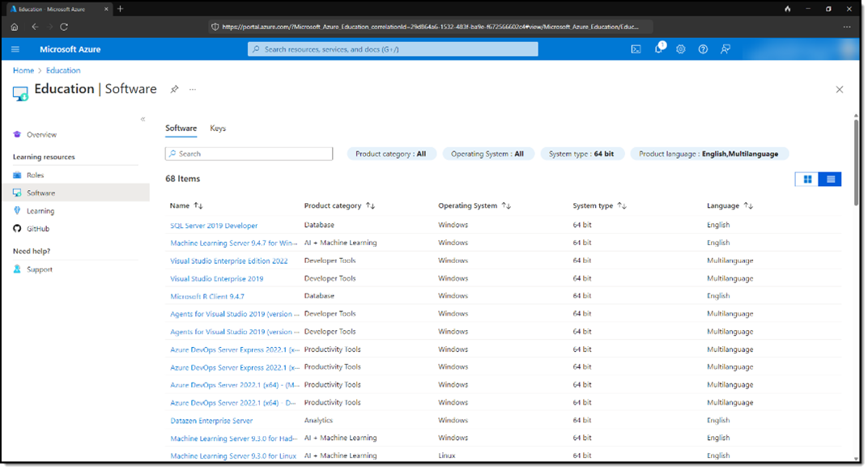Image resolution: width=868 pixels, height=470 pixels.
Task: Pin the Education Software blade
Action: point(174,89)
